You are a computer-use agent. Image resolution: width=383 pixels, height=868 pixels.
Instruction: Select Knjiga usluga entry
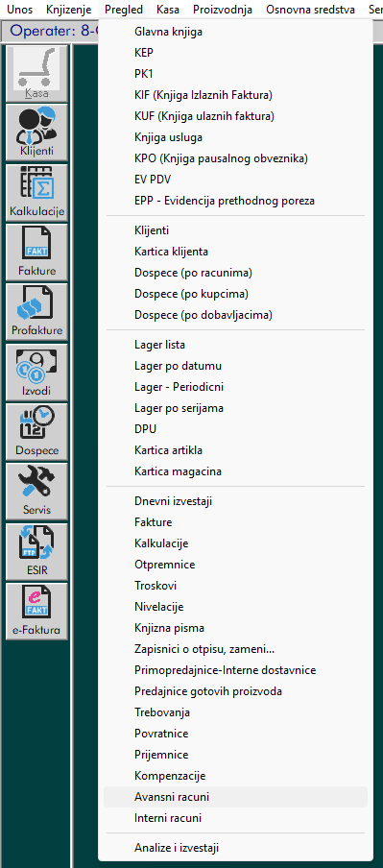point(235,137)
